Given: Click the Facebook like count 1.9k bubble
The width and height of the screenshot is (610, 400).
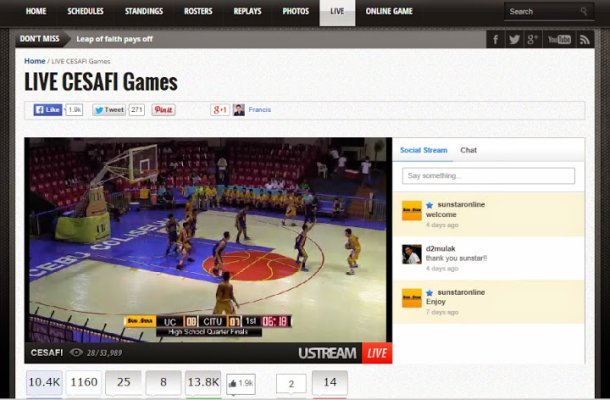Looking at the screenshot, I should (x=74, y=110).
